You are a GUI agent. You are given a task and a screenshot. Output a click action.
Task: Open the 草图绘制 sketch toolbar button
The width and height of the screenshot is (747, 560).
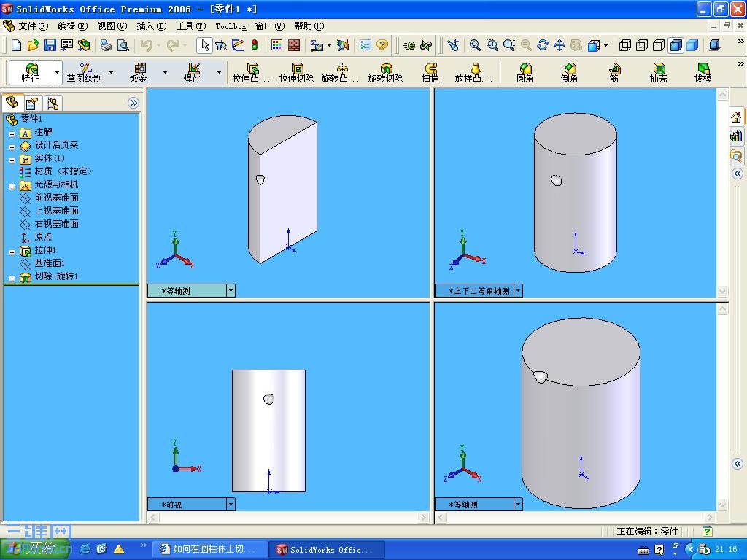[x=85, y=72]
